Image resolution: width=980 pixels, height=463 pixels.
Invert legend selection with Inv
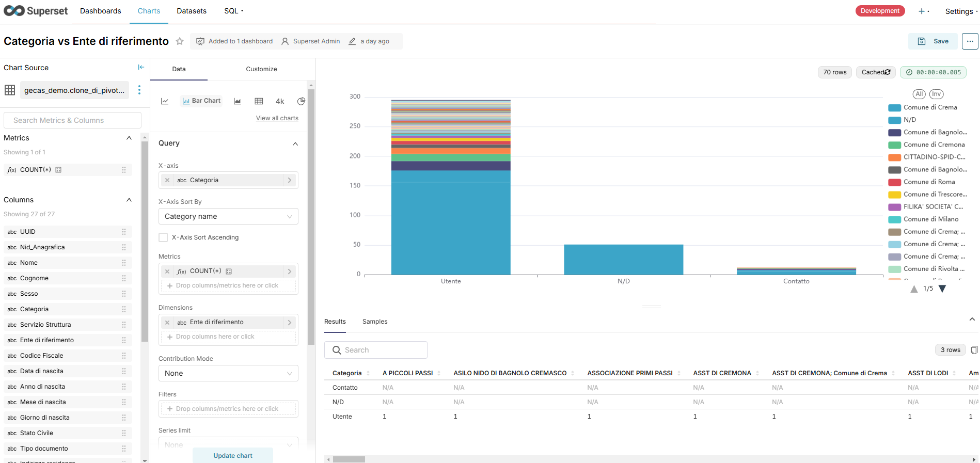click(x=936, y=94)
